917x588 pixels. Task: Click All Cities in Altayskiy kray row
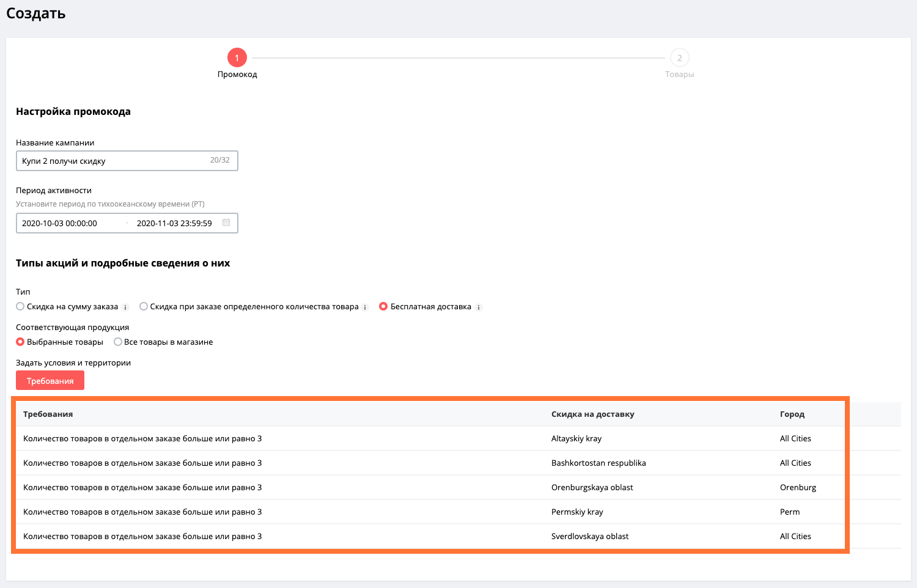pyautogui.click(x=795, y=438)
